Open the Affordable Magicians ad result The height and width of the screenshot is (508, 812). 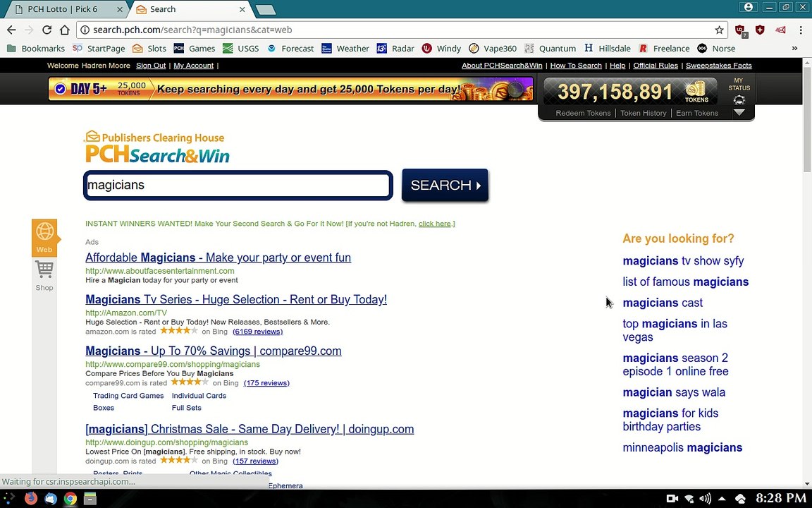[x=218, y=258]
